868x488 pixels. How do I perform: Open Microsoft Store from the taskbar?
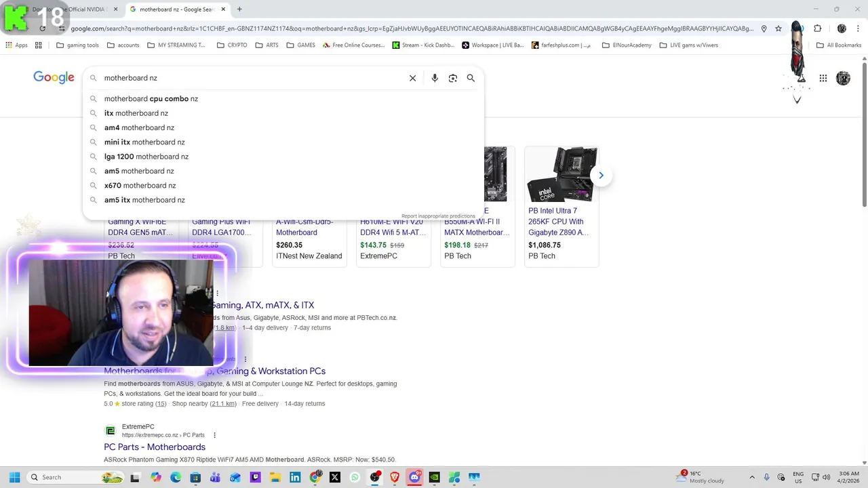click(195, 477)
